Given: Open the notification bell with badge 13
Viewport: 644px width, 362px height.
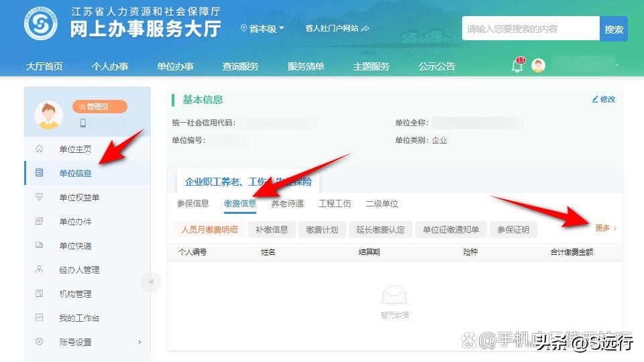Looking at the screenshot, I should pyautogui.click(x=517, y=65).
